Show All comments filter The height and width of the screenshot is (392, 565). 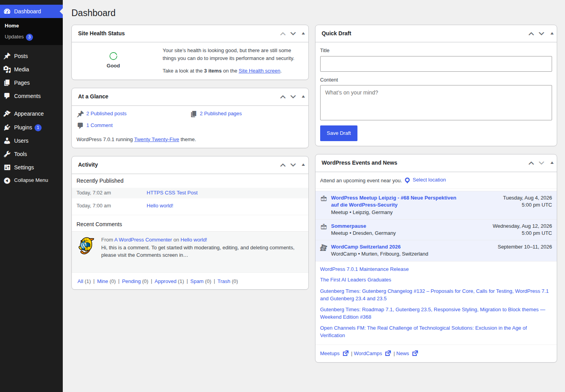[x=80, y=281]
